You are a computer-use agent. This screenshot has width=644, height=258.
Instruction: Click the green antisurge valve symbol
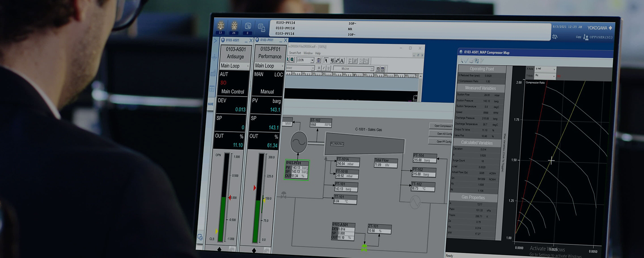[x=364, y=247]
